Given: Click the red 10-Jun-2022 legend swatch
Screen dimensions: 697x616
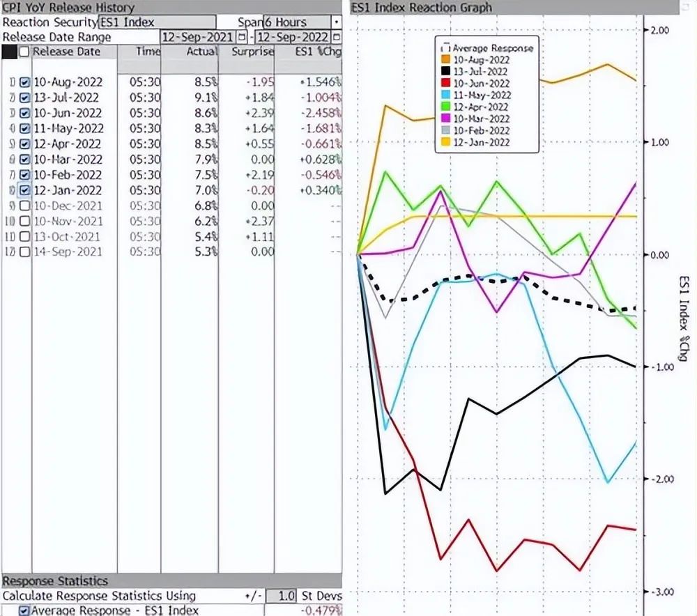Looking at the screenshot, I should [x=445, y=84].
